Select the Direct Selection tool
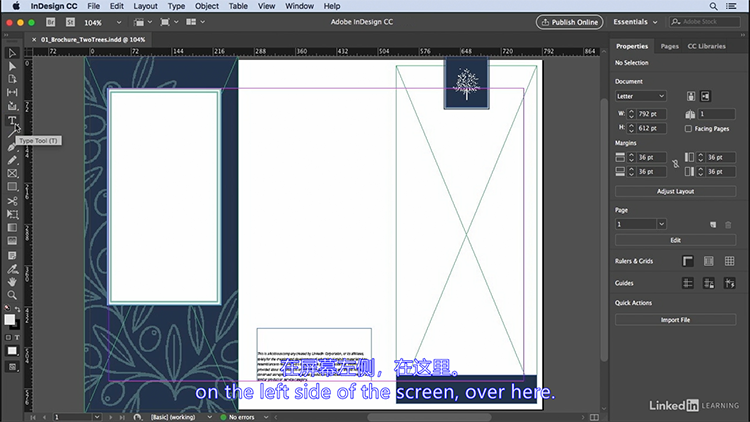Viewport: 750px width, 422px height. (x=12, y=66)
